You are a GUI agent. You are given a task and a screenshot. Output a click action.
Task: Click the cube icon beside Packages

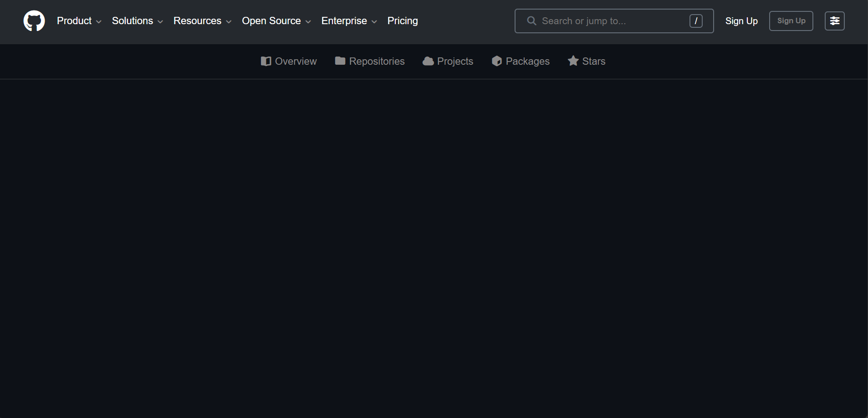coord(497,61)
